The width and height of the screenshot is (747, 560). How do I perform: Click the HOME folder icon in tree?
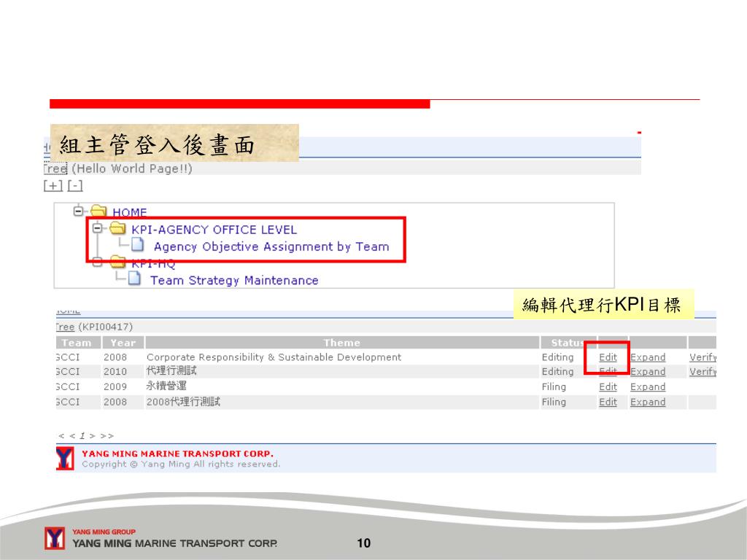click(98, 212)
